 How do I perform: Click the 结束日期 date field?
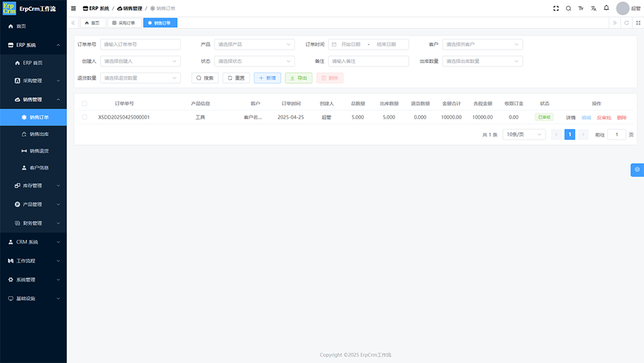tap(386, 44)
